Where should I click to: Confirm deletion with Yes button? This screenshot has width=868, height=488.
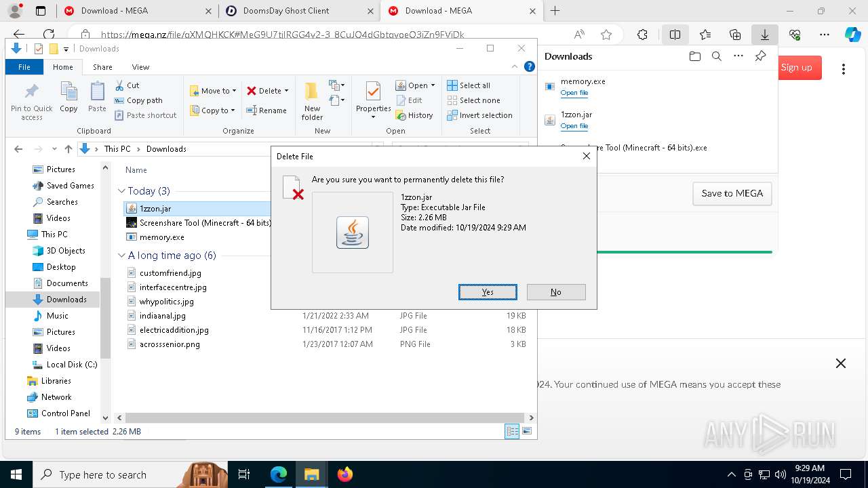pos(488,292)
